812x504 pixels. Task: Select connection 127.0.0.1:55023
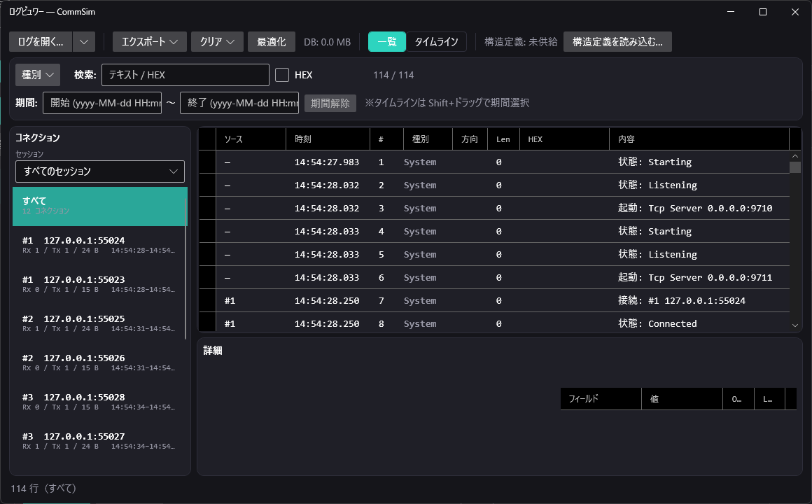99,284
